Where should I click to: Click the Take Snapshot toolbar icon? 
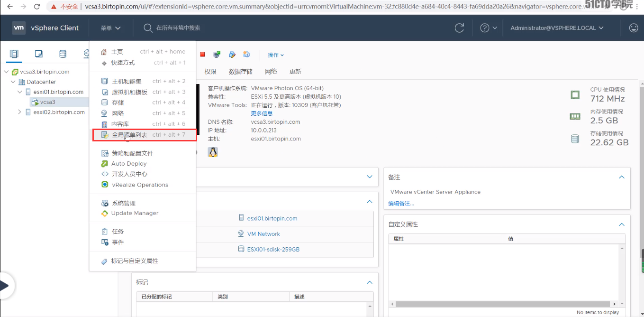(x=246, y=55)
